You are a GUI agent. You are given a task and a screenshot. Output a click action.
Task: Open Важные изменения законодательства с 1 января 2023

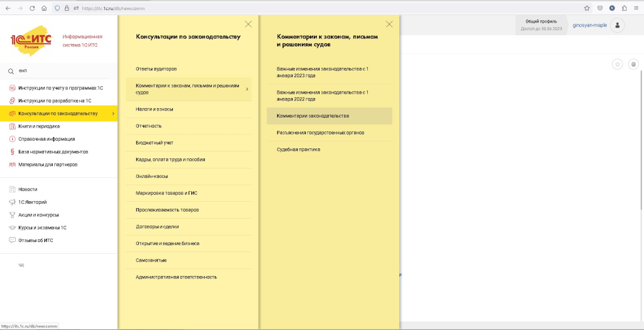[330, 73]
